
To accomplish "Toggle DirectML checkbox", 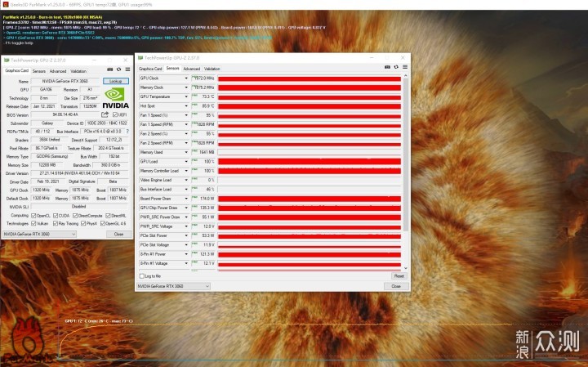I will [108, 216].
